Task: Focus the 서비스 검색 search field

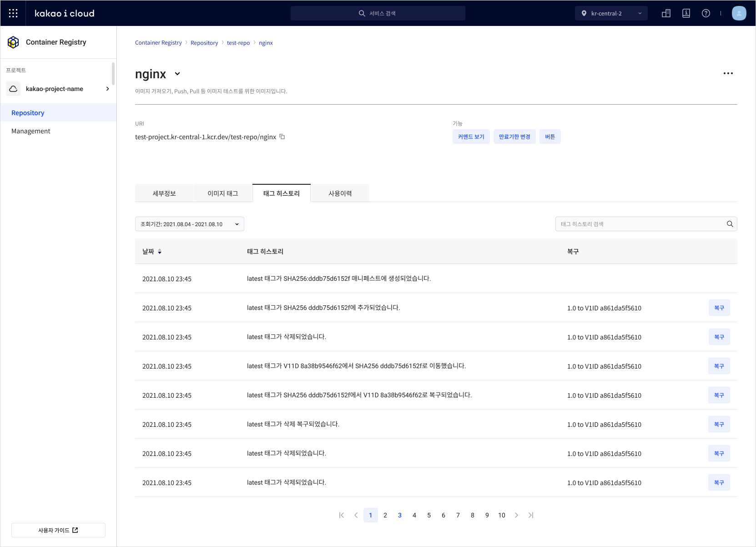Action: 378,13
